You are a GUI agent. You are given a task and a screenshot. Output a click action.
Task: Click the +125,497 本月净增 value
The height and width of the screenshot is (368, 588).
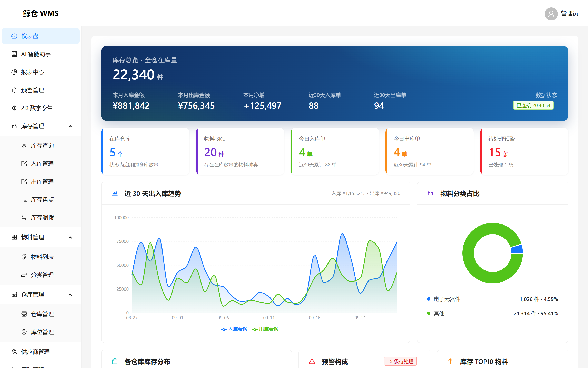(262, 106)
